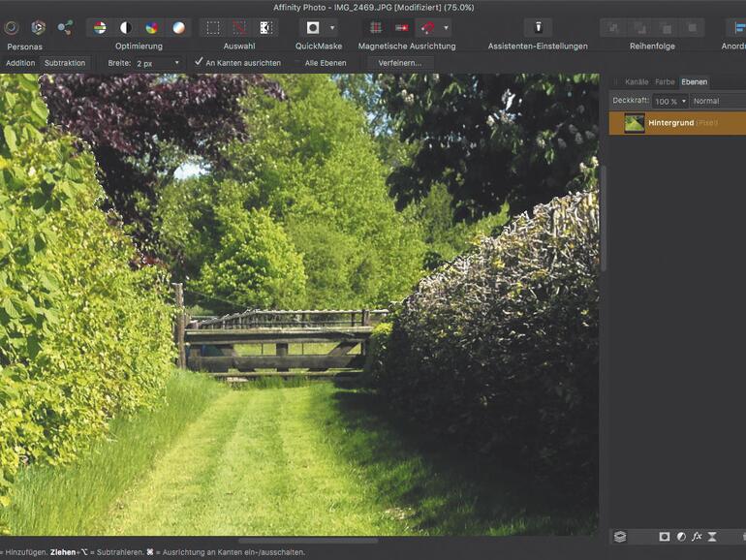Select the Hintergrund layer thumbnail
This screenshot has height=560, width=746.
pos(635,123)
